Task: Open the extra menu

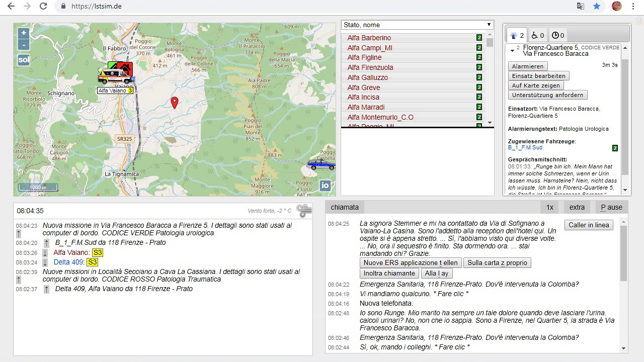Action: pyautogui.click(x=577, y=207)
